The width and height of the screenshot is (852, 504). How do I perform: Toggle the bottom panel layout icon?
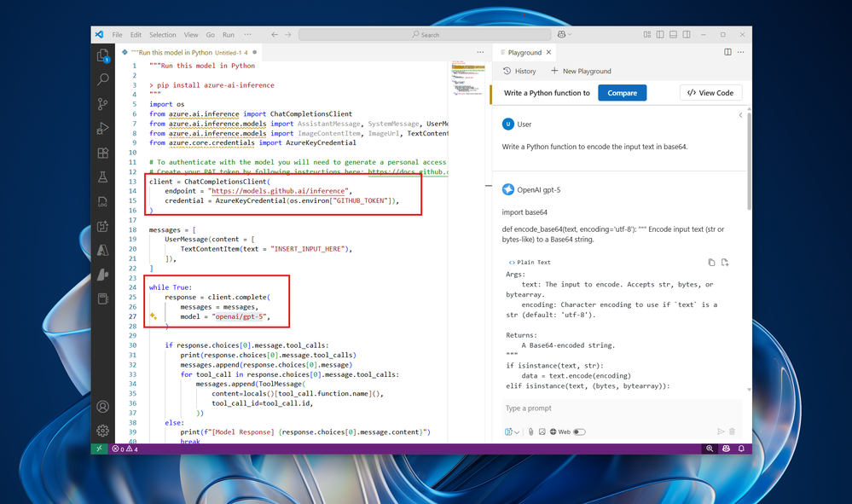673,34
